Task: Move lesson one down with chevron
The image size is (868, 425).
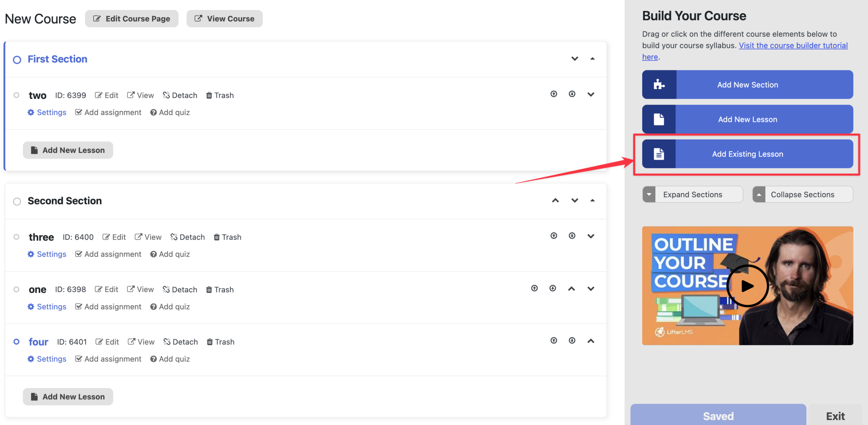Action: [591, 289]
